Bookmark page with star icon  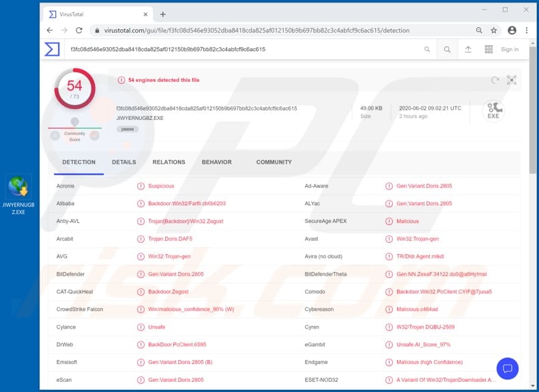tap(493, 30)
